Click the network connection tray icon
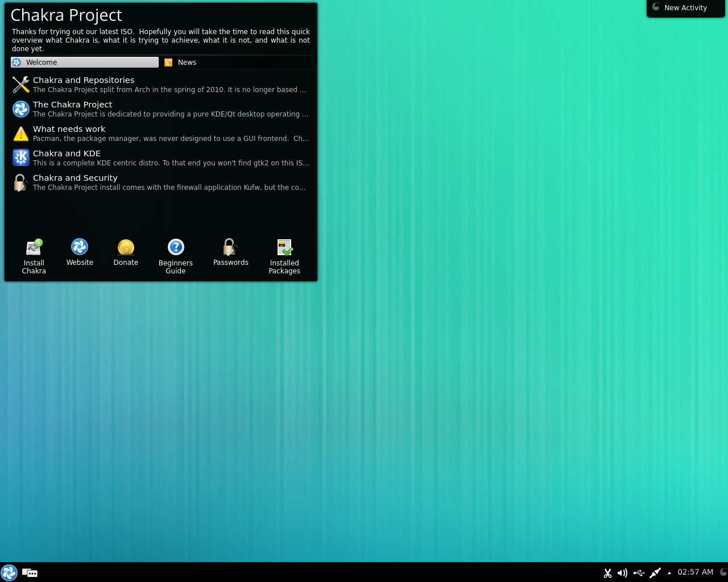This screenshot has width=728, height=582. pos(655,573)
